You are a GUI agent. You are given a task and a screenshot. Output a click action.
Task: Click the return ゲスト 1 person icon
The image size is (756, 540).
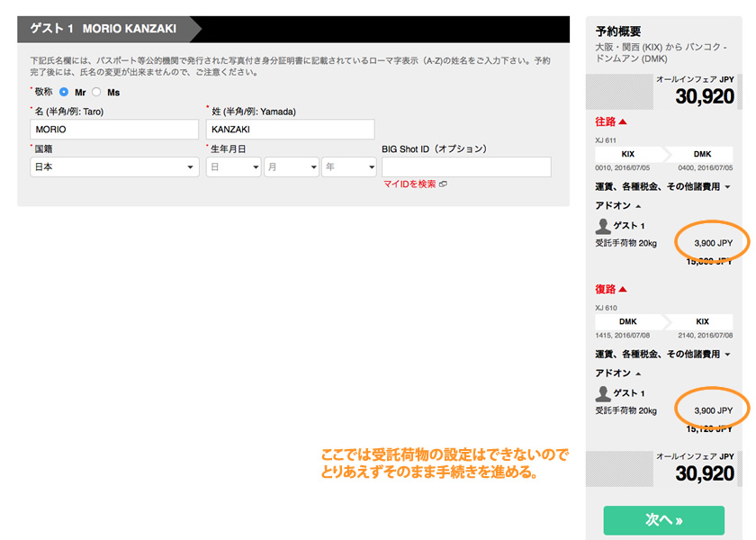pyautogui.click(x=603, y=393)
